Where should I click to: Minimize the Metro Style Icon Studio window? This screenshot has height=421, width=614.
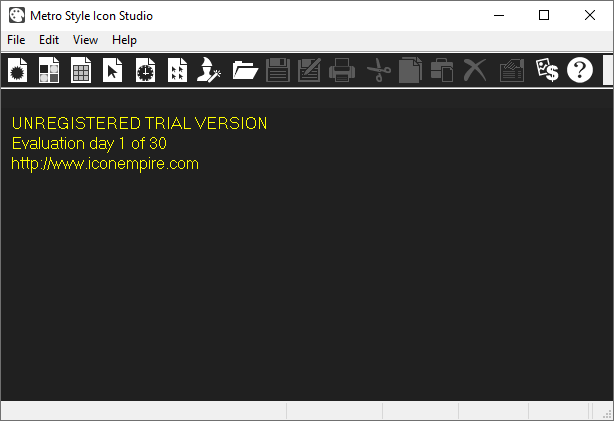(499, 16)
